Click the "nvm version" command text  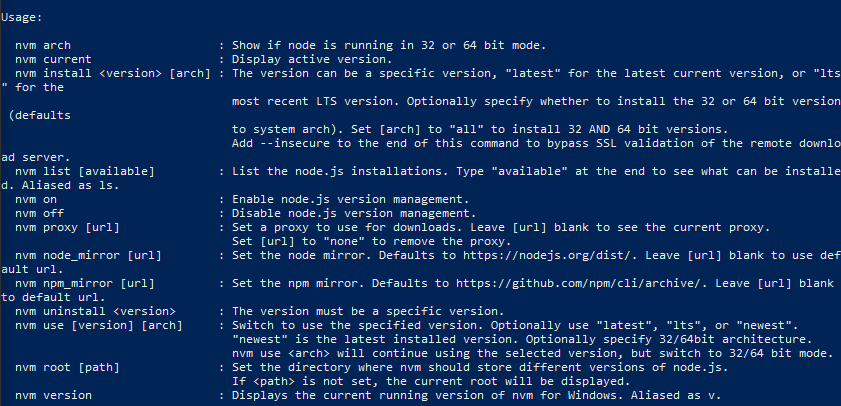point(52,396)
